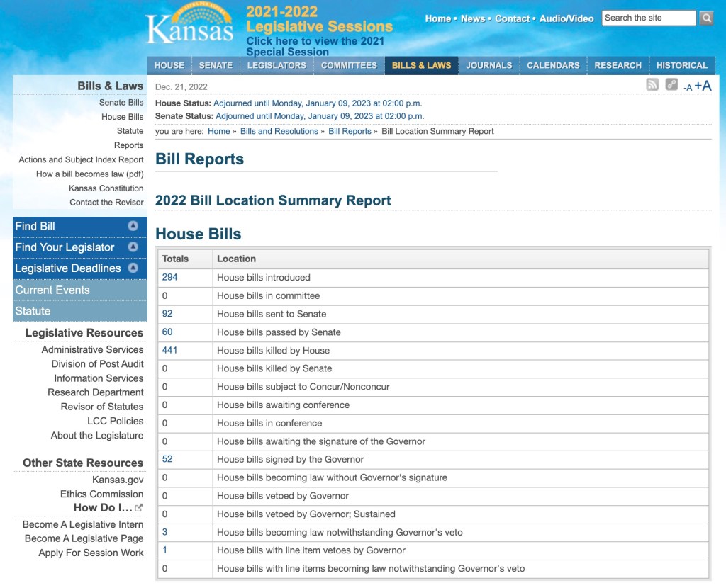Viewport: 726px width, 588px height.
Task: Click inside the Search the site field
Action: coord(649,17)
